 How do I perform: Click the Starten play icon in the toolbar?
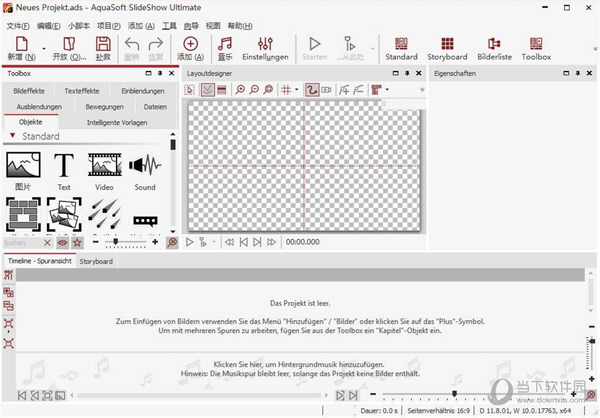[x=315, y=44]
